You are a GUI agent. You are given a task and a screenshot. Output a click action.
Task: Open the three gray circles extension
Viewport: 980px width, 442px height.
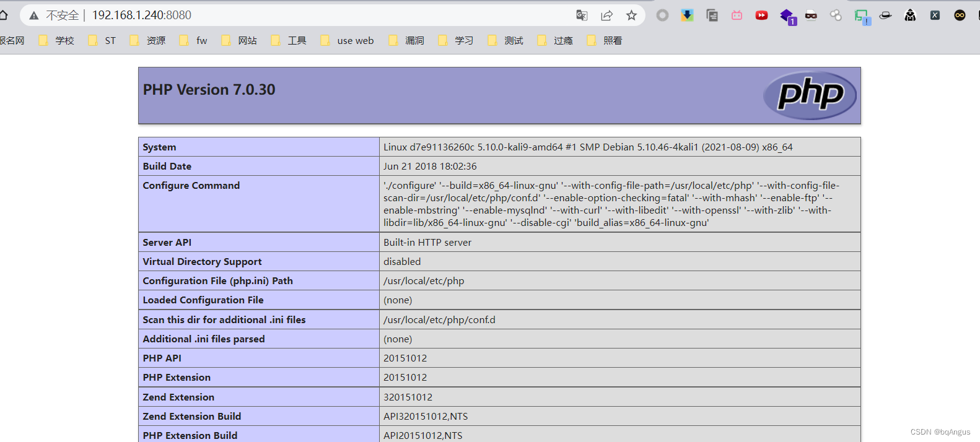tap(836, 15)
